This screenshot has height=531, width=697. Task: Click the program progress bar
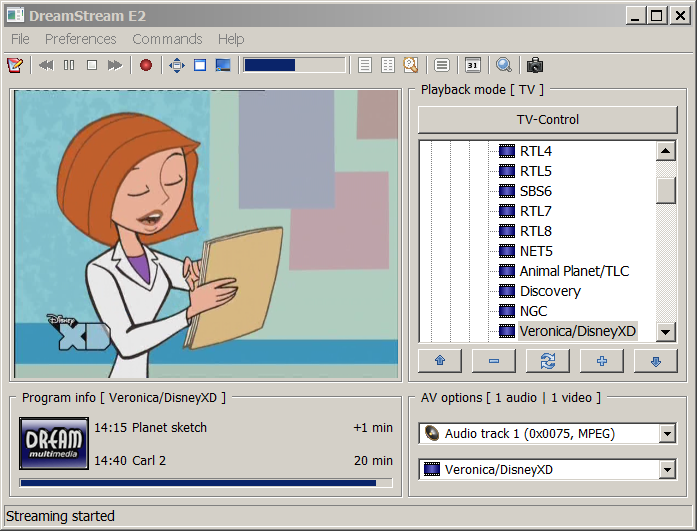(206, 483)
